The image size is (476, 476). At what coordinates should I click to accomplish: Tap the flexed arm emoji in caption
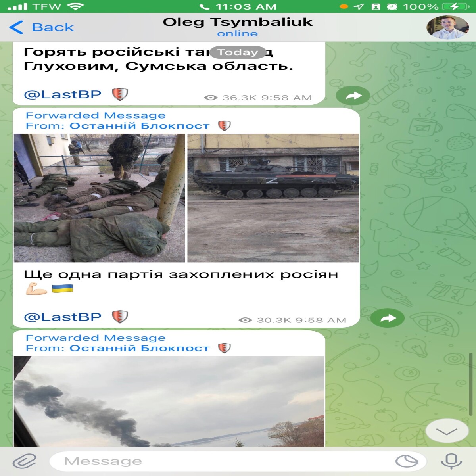coord(36,289)
